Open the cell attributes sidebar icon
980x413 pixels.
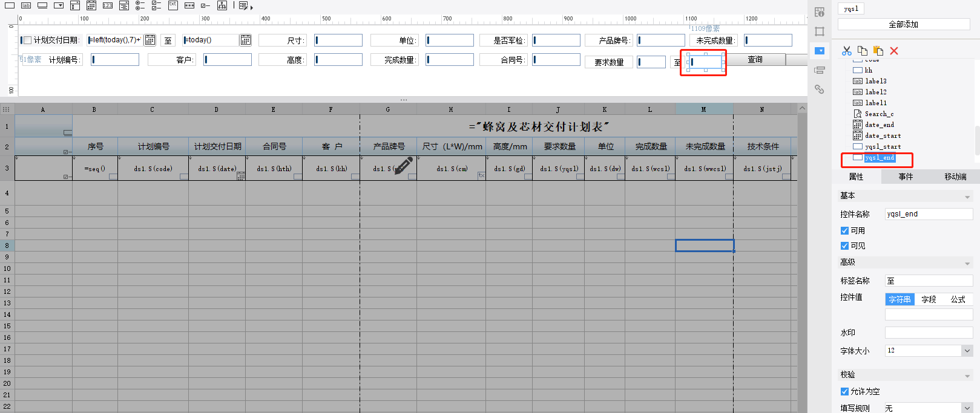[x=820, y=12]
